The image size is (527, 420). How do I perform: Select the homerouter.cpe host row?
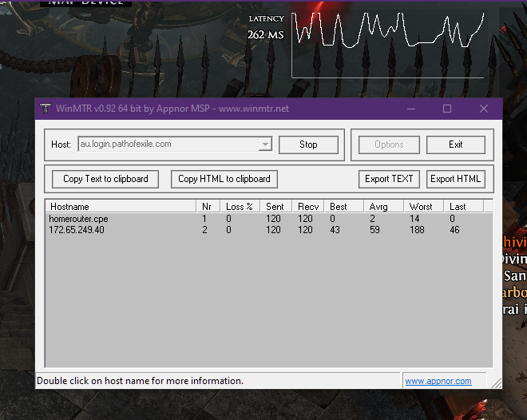tap(269, 219)
